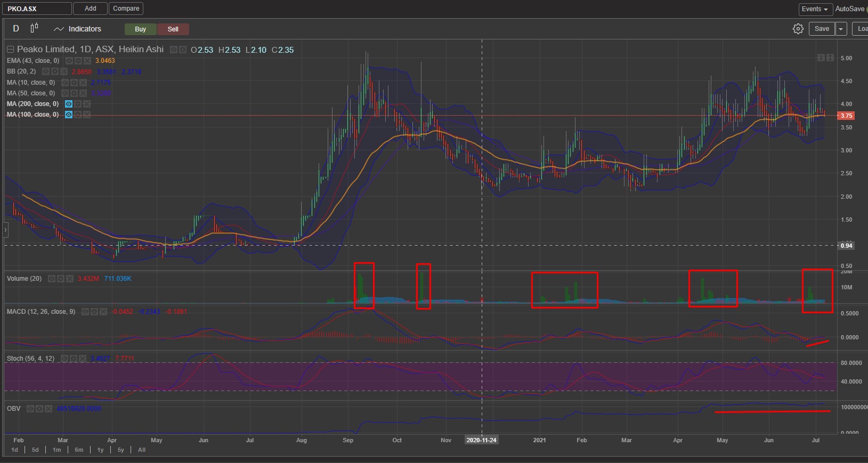Click the 2020-11-24 crosshair date label

pyautogui.click(x=482, y=440)
